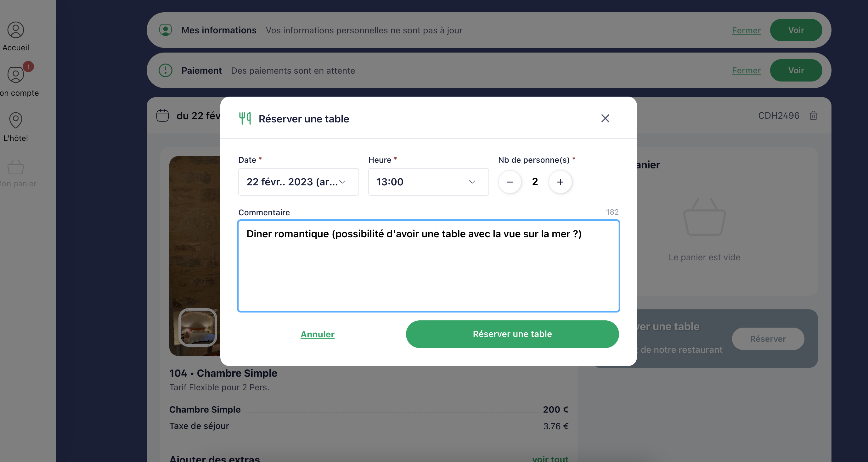Image resolution: width=868 pixels, height=462 pixels.
Task: Click the Annuler link
Action: pyautogui.click(x=318, y=334)
